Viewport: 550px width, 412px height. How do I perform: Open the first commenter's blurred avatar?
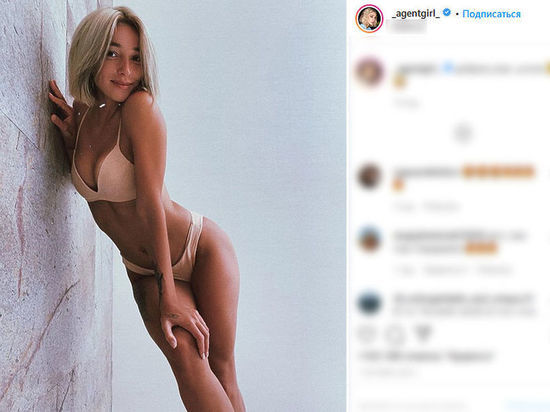pyautogui.click(x=369, y=71)
